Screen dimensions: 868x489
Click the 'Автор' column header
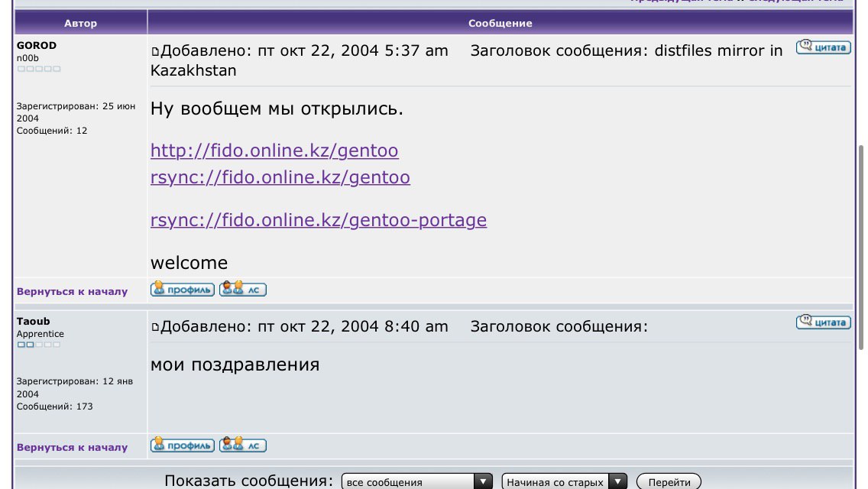click(80, 23)
